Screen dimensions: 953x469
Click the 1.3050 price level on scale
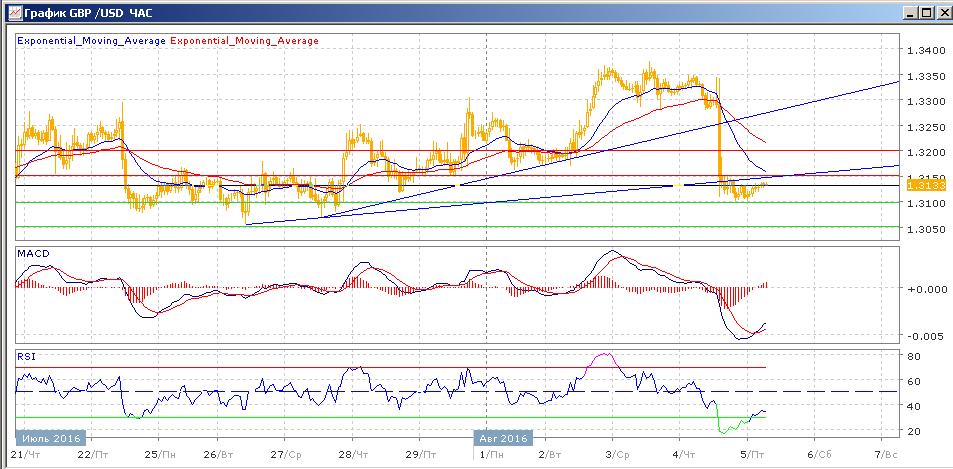pos(923,229)
